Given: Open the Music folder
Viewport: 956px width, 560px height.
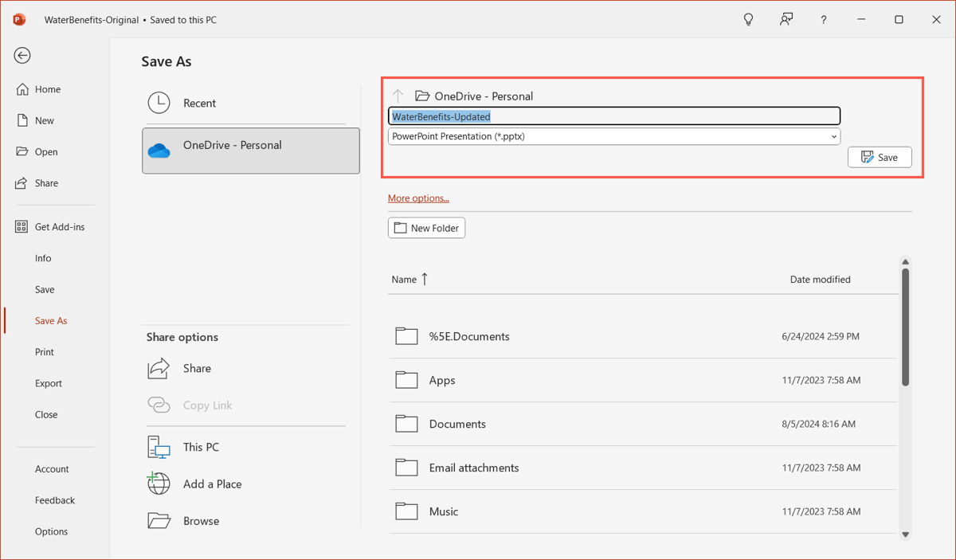Looking at the screenshot, I should coord(642,511).
